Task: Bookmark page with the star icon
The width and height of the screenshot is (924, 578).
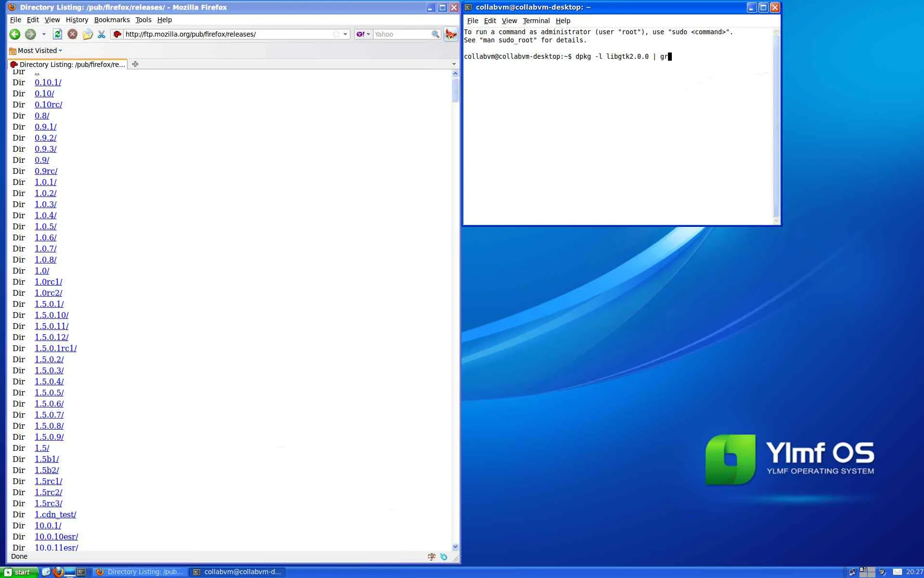Action: tap(336, 34)
